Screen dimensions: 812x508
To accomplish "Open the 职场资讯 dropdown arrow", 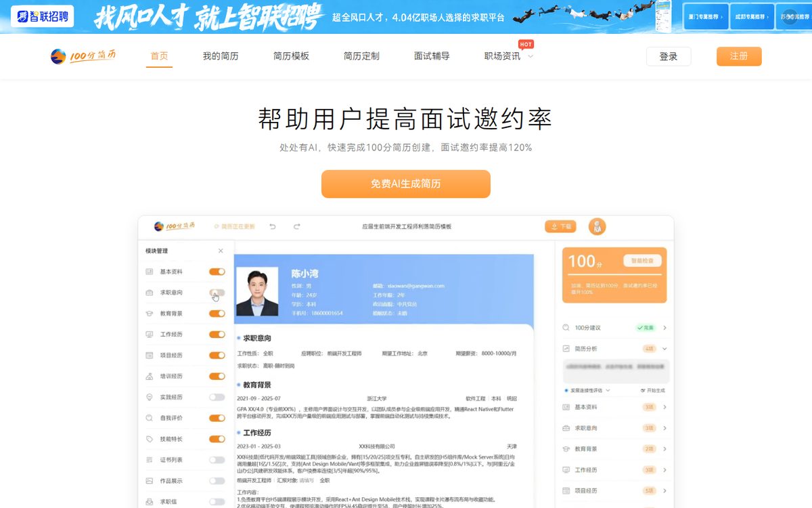I will (531, 56).
